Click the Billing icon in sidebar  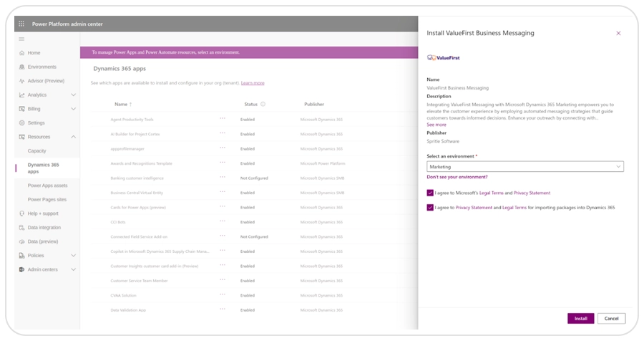21,109
